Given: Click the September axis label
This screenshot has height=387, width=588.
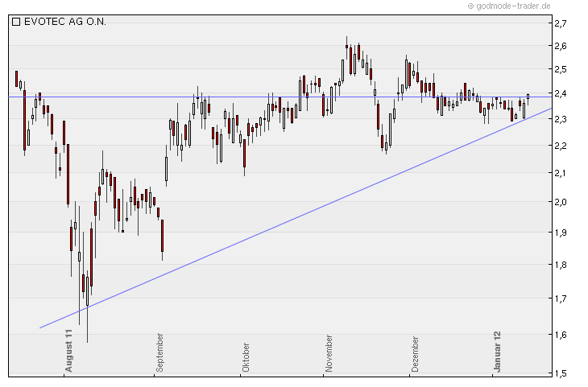Looking at the screenshot, I should [x=159, y=352].
